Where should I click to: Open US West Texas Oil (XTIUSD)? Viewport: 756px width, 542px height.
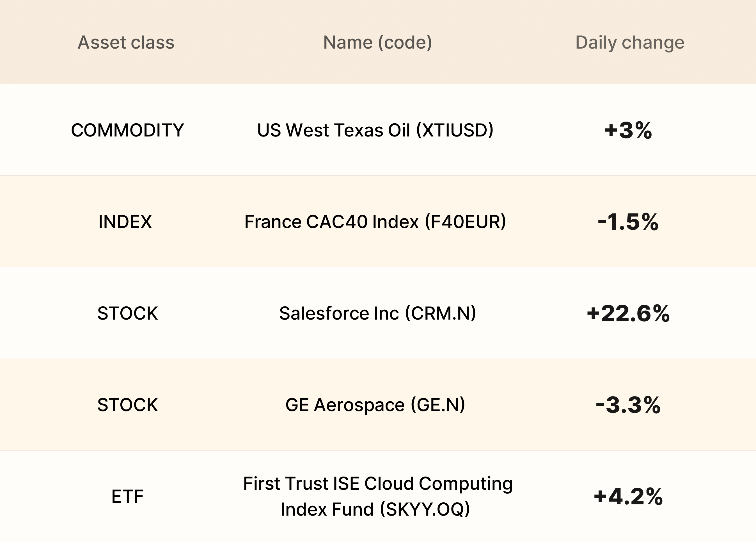click(375, 130)
